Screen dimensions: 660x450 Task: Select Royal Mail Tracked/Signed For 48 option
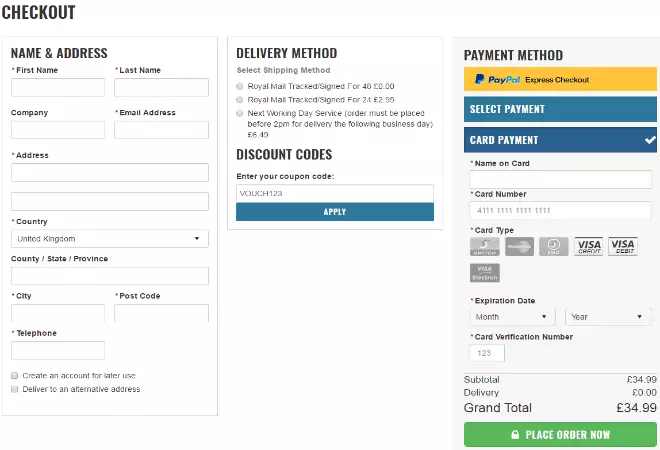point(240,86)
